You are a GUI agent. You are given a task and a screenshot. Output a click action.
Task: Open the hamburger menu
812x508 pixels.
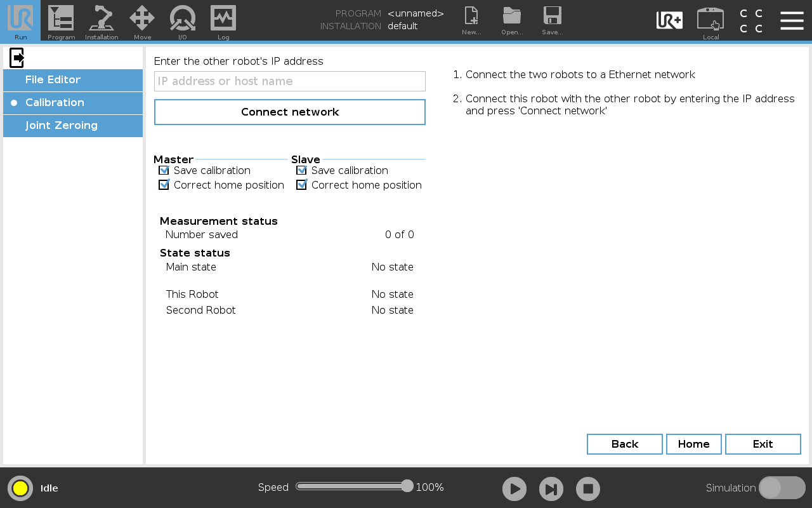point(792,20)
